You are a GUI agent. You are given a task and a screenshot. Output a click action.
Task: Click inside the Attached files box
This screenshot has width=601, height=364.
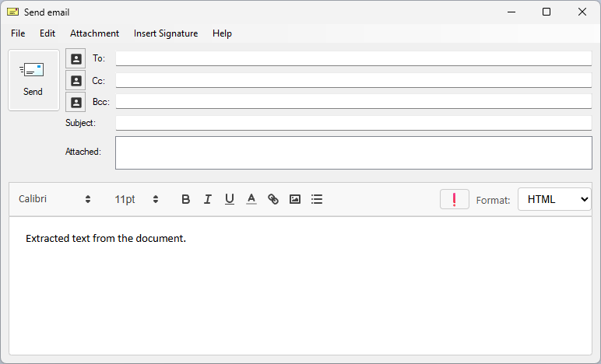353,152
